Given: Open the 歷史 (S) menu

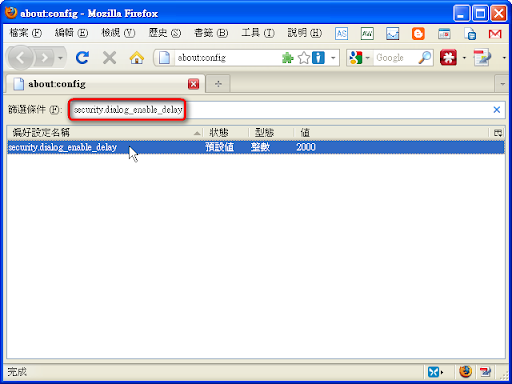Looking at the screenshot, I should point(165,33).
